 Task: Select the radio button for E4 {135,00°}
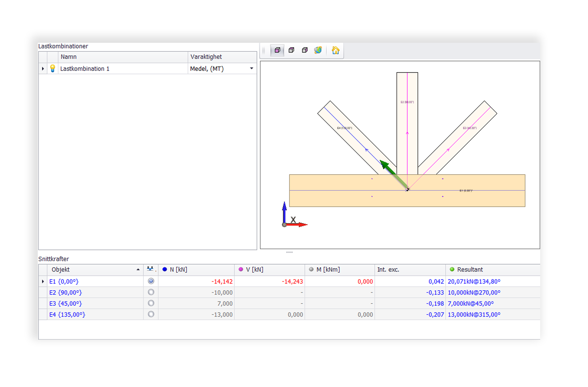pos(151,314)
